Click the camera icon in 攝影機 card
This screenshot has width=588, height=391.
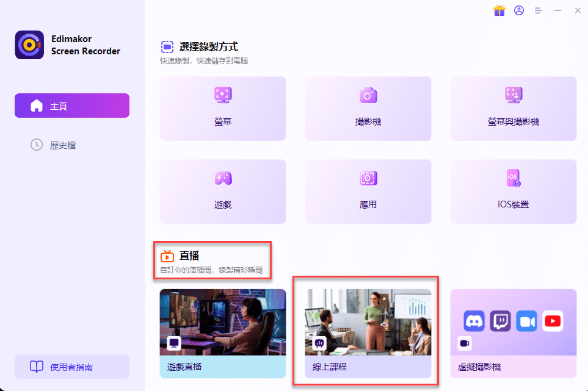[368, 95]
